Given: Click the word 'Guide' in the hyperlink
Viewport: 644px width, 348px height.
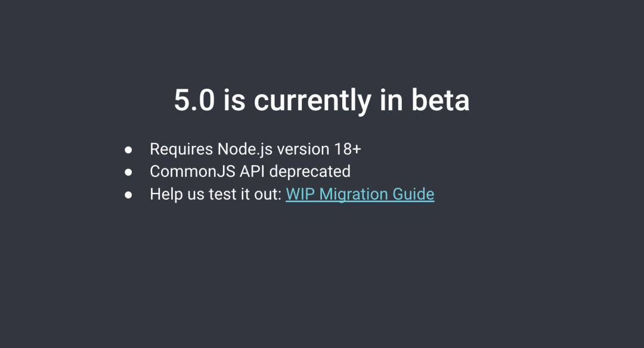Looking at the screenshot, I should 413,194.
